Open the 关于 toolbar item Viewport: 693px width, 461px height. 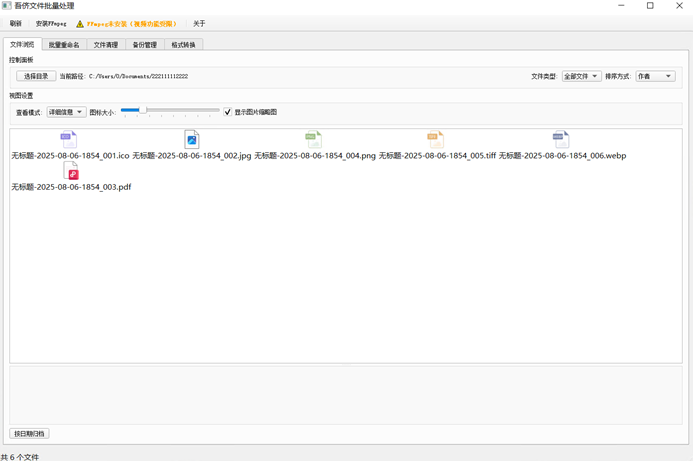click(199, 24)
